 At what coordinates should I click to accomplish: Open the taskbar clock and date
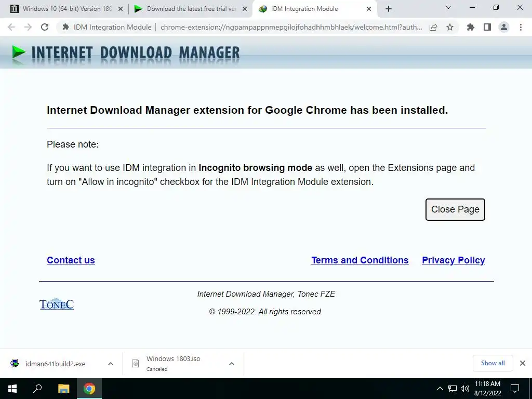pyautogui.click(x=487, y=389)
